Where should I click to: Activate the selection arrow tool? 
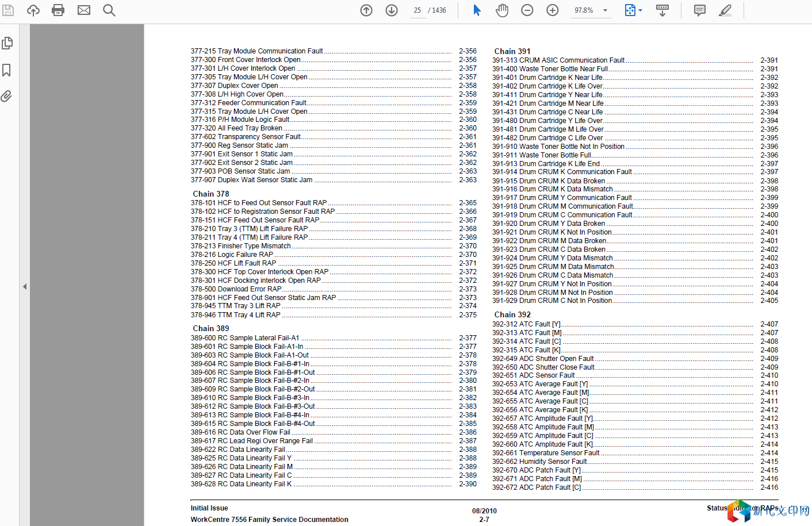[x=477, y=10]
